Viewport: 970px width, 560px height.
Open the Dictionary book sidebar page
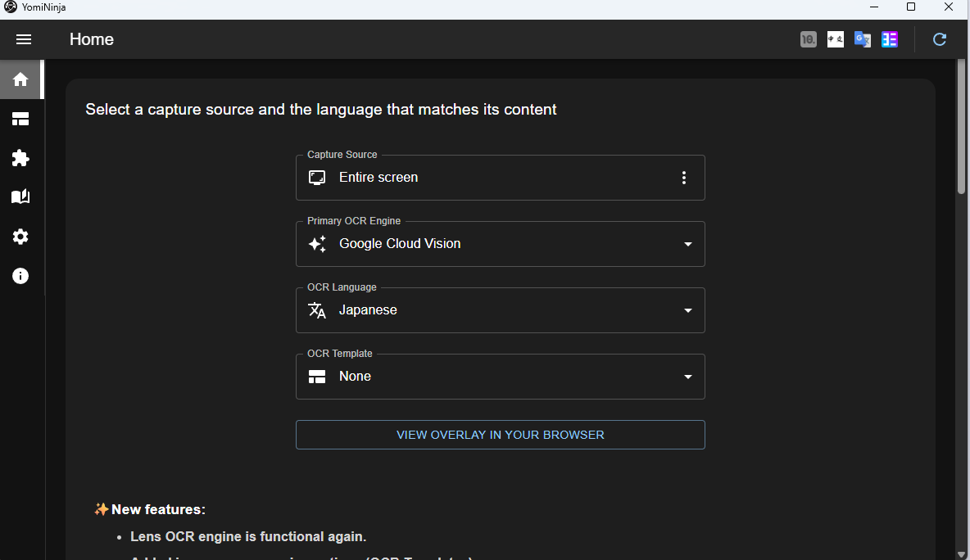[x=20, y=196]
